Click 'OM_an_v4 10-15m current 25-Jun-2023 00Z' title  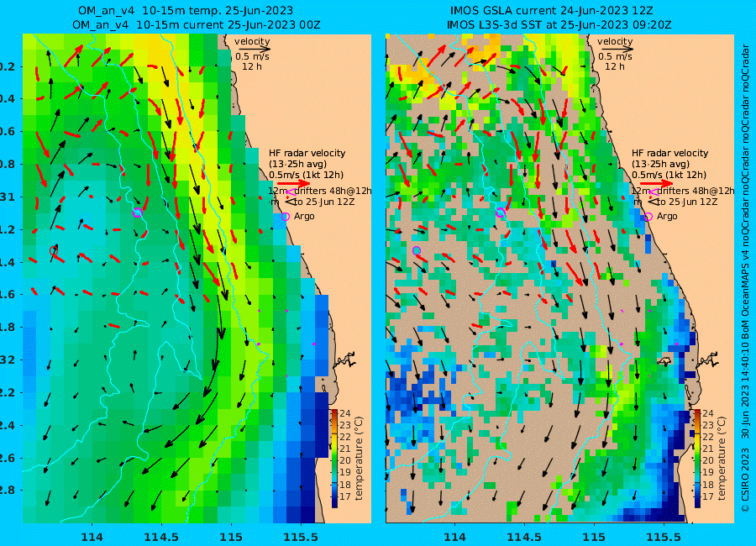click(197, 24)
